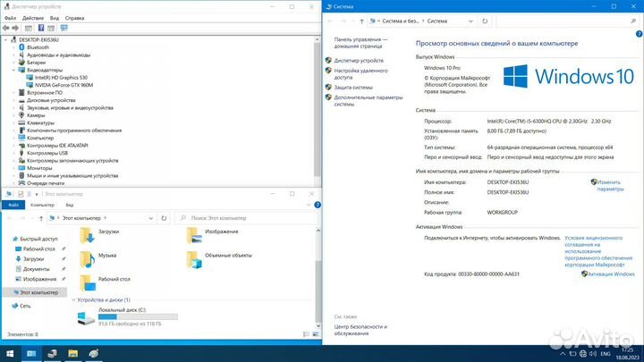Click Изменить параметры link
Screen dimensions: 644x362
click(x=610, y=186)
